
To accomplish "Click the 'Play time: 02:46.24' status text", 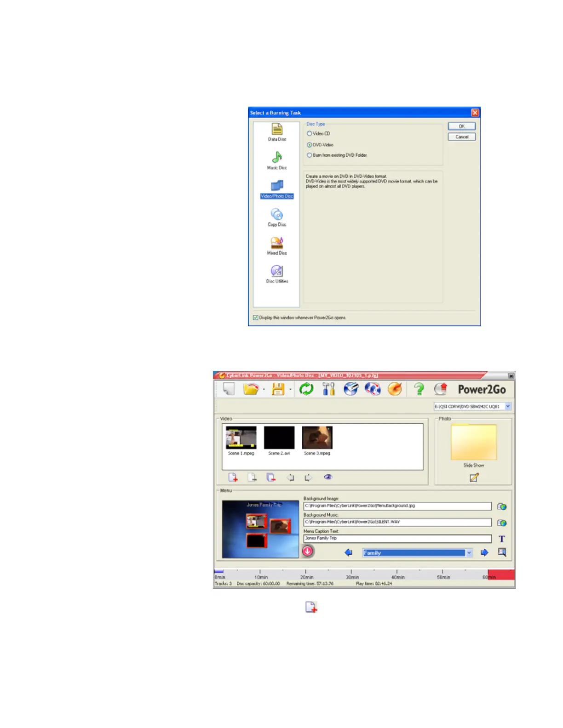I will [374, 584].
